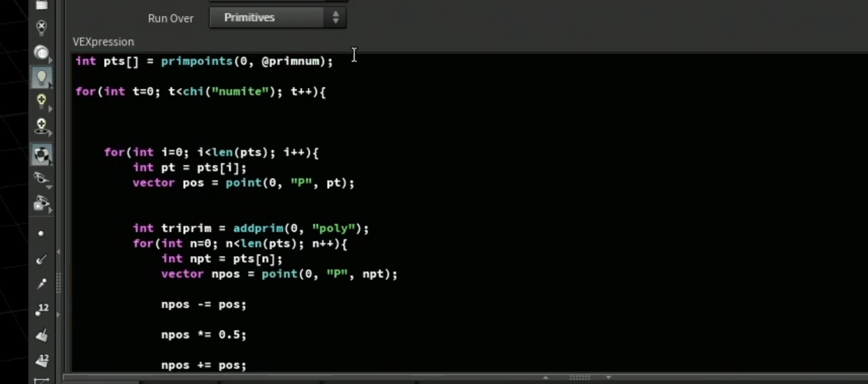Collapse the pane using left splitter arrow

click(58, 251)
